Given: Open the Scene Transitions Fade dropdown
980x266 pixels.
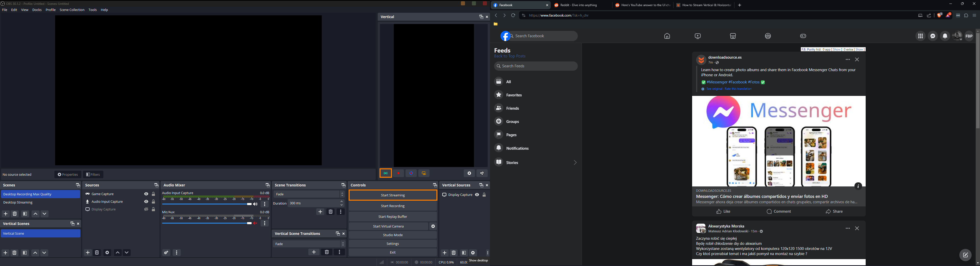Looking at the screenshot, I should [309, 194].
